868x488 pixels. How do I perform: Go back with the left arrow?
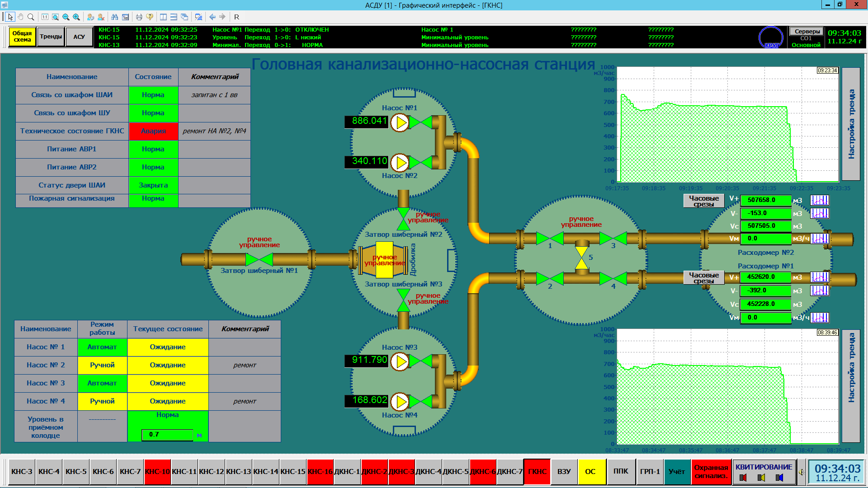point(212,17)
